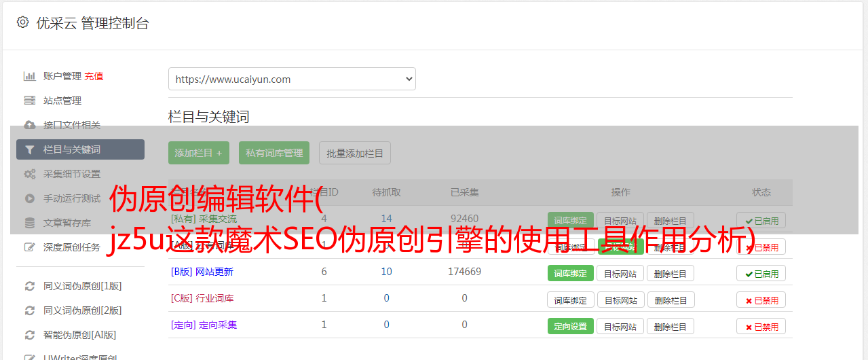Click the gear icon beside 优采云 管理控制台

pos(22,22)
